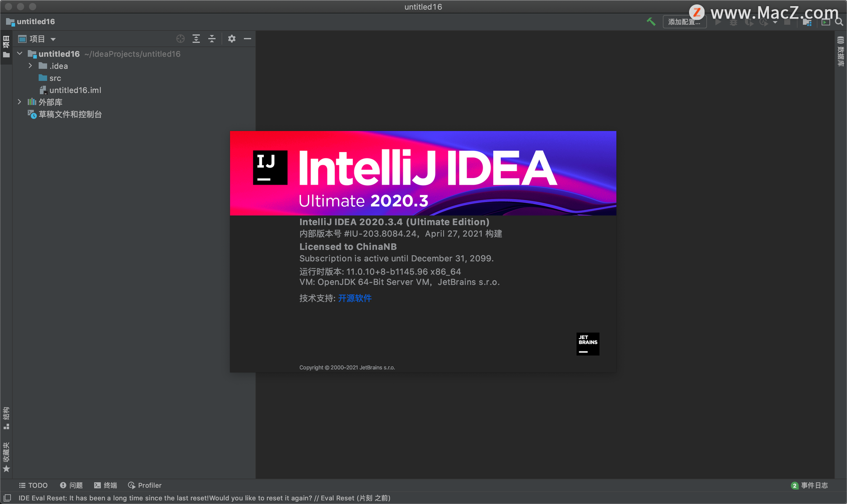Click the Search Everywhere magnifier icon

coord(839,22)
